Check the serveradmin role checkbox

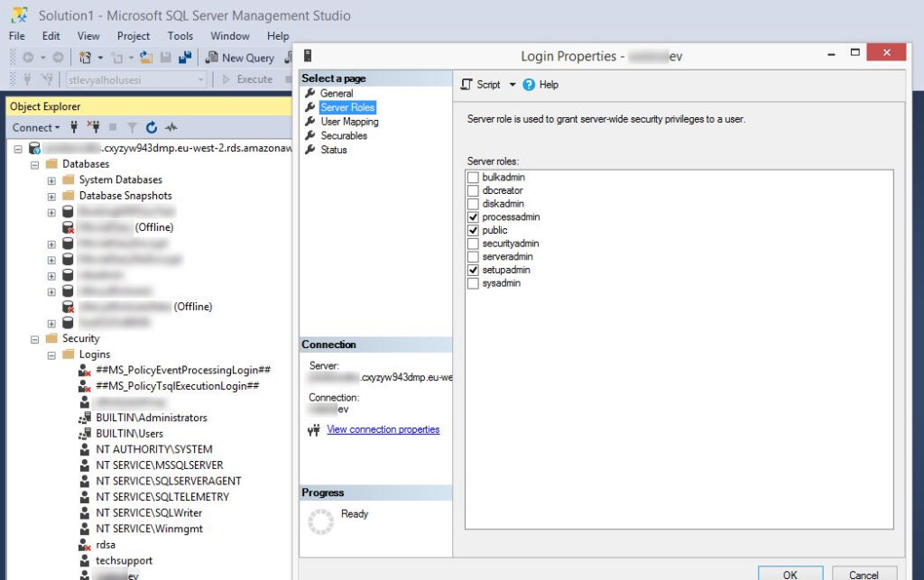click(x=473, y=257)
